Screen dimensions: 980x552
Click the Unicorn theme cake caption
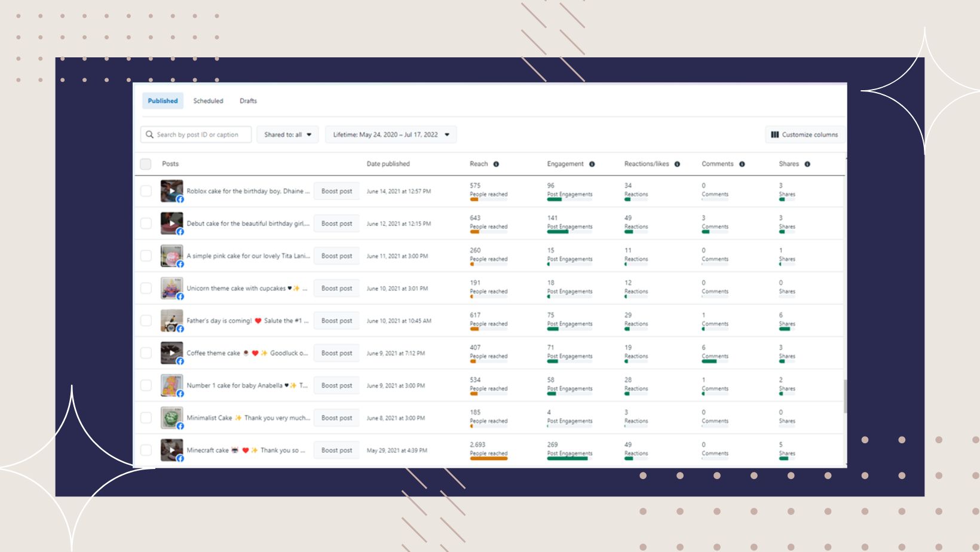(247, 288)
